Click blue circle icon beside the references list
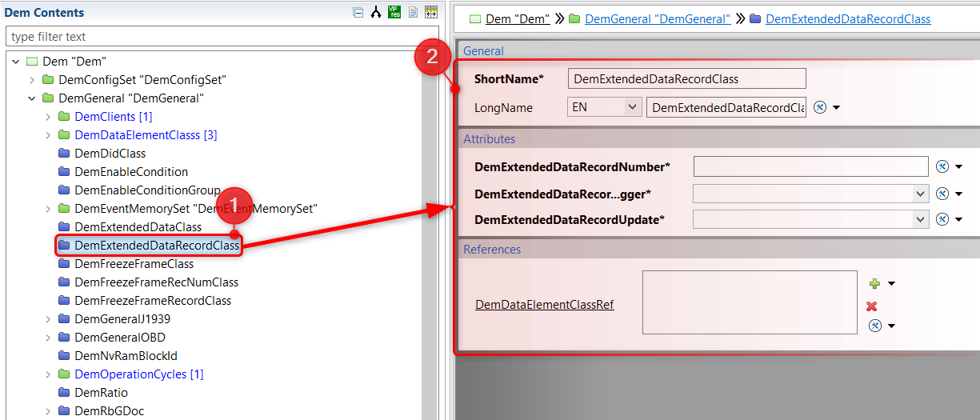The width and height of the screenshot is (980, 420). (x=875, y=326)
